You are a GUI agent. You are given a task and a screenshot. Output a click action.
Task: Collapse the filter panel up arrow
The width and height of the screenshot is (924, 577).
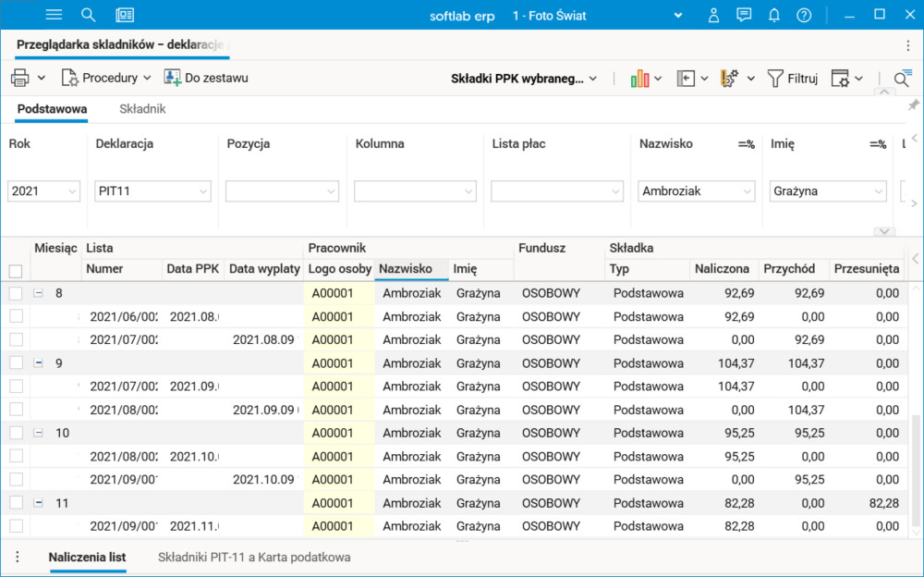coord(884,92)
